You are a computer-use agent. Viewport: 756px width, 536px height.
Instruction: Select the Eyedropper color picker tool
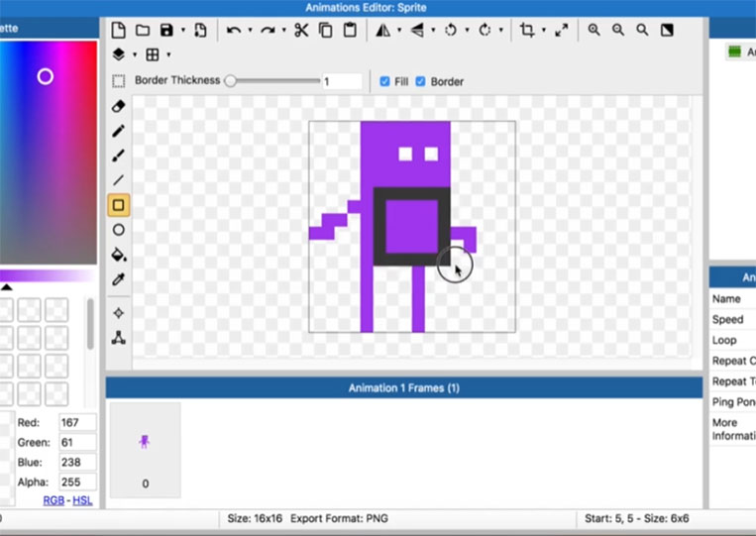[119, 279]
